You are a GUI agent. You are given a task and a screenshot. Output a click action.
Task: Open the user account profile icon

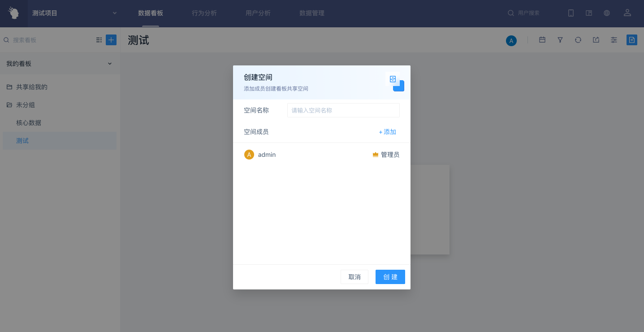[627, 13]
